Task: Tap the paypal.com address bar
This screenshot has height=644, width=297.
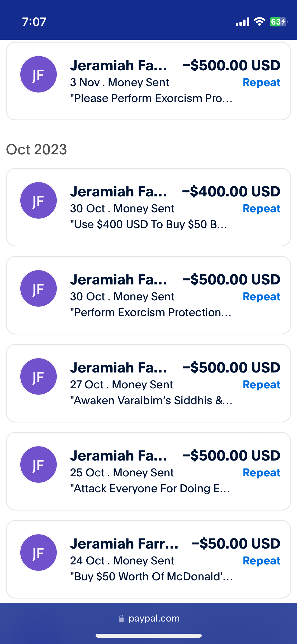Action: coord(149,618)
